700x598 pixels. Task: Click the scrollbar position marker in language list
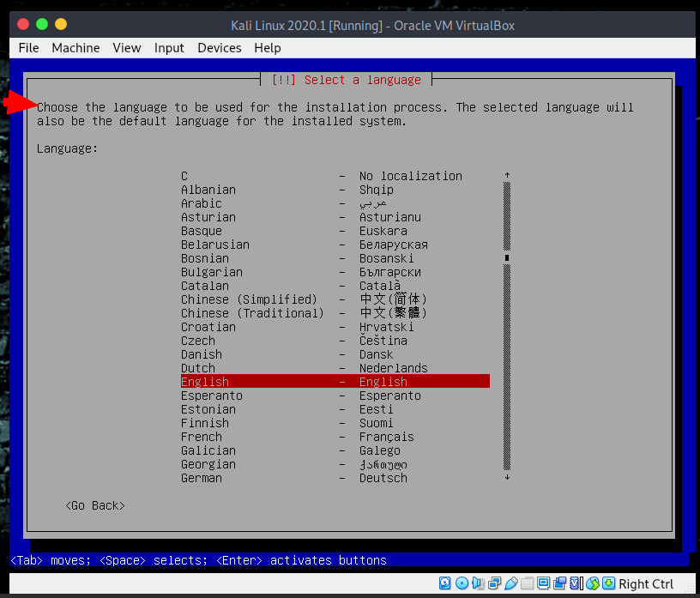pos(507,257)
